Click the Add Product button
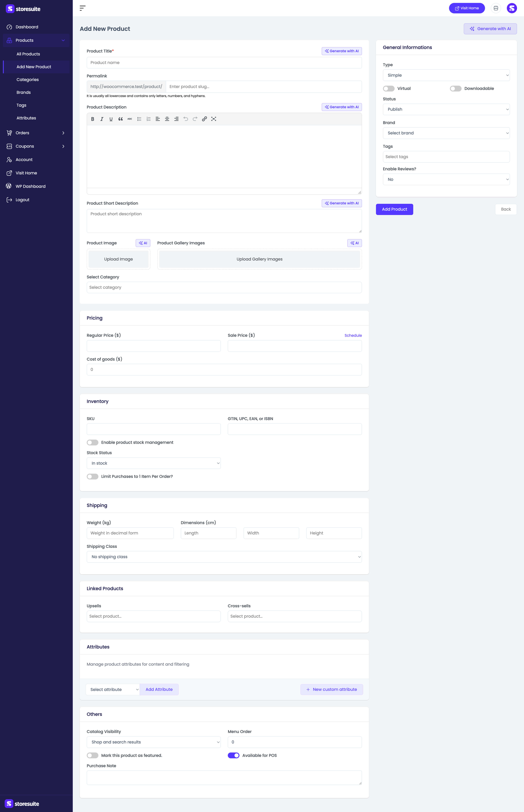The height and width of the screenshot is (812, 524). pyautogui.click(x=394, y=209)
